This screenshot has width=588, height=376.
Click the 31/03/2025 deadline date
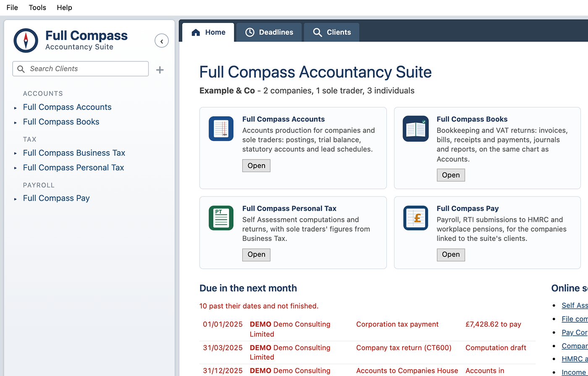pyautogui.click(x=223, y=348)
